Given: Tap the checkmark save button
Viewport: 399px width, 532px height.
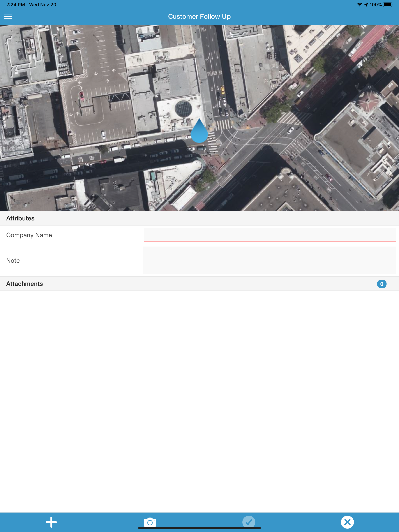Looking at the screenshot, I should pyautogui.click(x=249, y=522).
